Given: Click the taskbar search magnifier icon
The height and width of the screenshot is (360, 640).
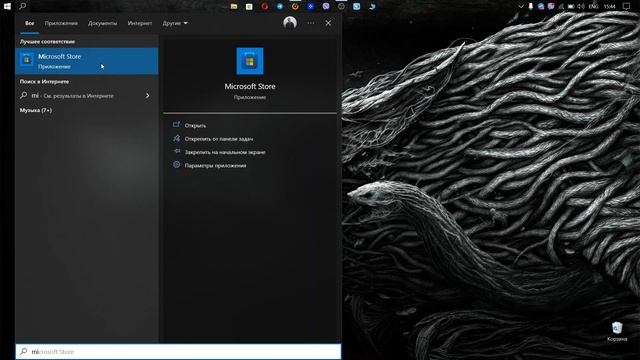Looking at the screenshot, I should click(x=23, y=6).
